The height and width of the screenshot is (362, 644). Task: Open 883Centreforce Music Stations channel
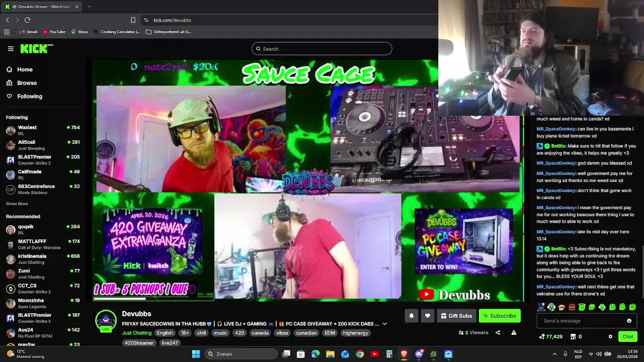click(43, 189)
